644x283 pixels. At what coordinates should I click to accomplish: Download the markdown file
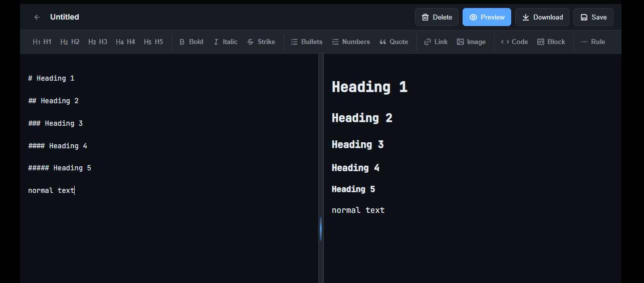tap(542, 17)
